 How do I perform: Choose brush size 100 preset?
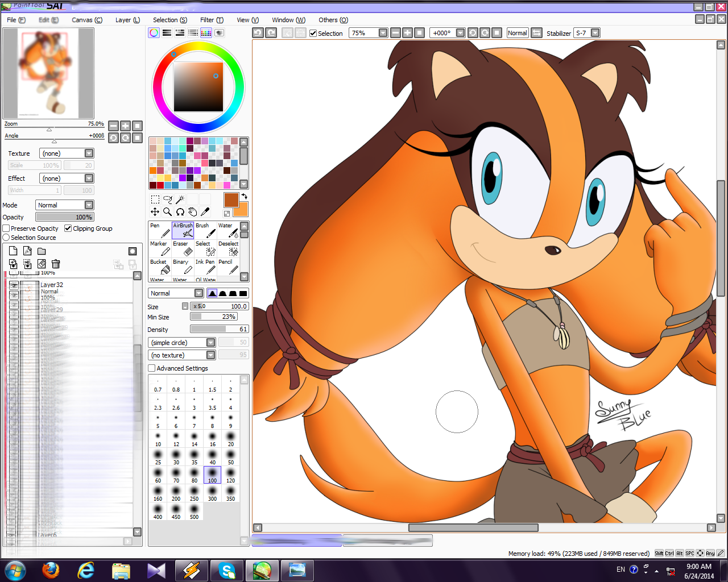pos(212,475)
